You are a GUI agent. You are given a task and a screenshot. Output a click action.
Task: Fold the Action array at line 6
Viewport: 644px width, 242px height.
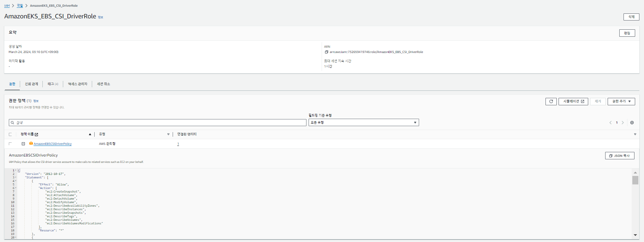16,188
